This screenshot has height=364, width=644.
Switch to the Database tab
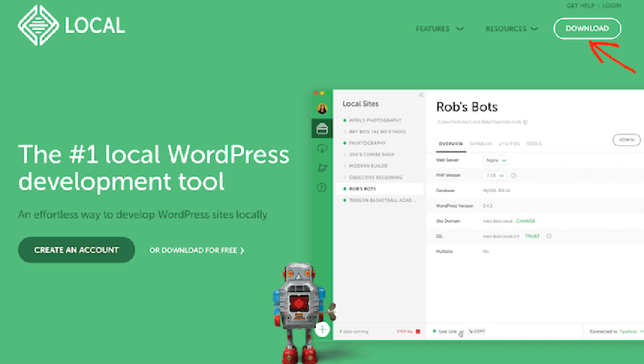(480, 144)
